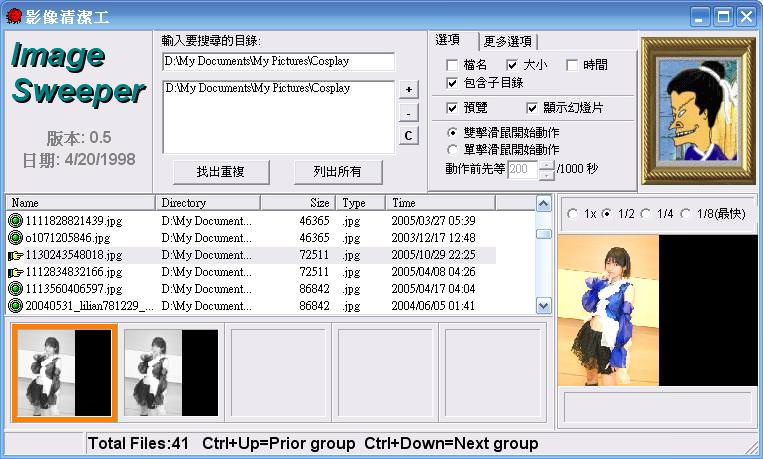
Task: Select file name 20040531_lilian781229_...
Action: [x=90, y=306]
